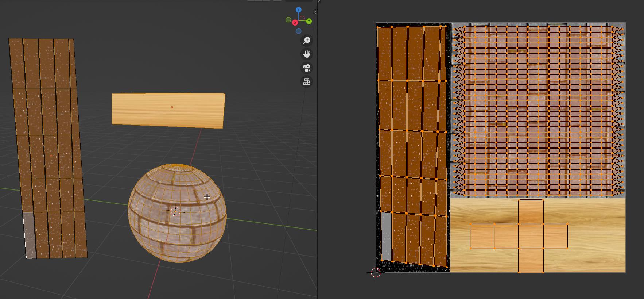Image resolution: width=644 pixels, height=299 pixels.
Task: Click the negative X axis gizmo circle
Action: coord(302,18)
